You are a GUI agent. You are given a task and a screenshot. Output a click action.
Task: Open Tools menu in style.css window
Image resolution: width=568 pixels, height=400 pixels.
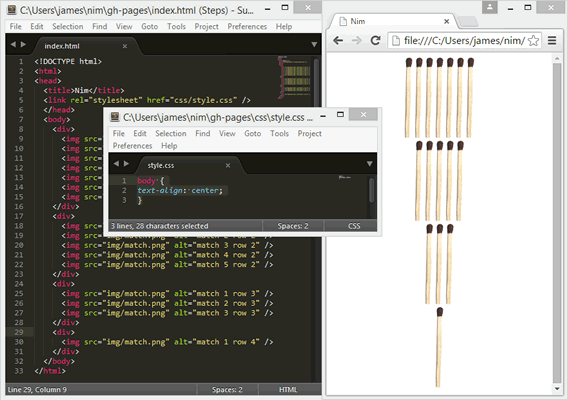point(279,133)
